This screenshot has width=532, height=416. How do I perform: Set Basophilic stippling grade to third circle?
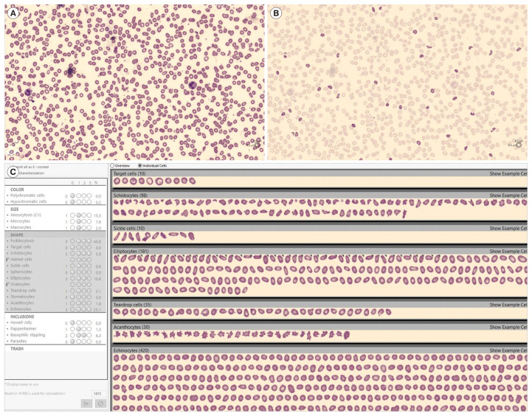[x=83, y=334]
